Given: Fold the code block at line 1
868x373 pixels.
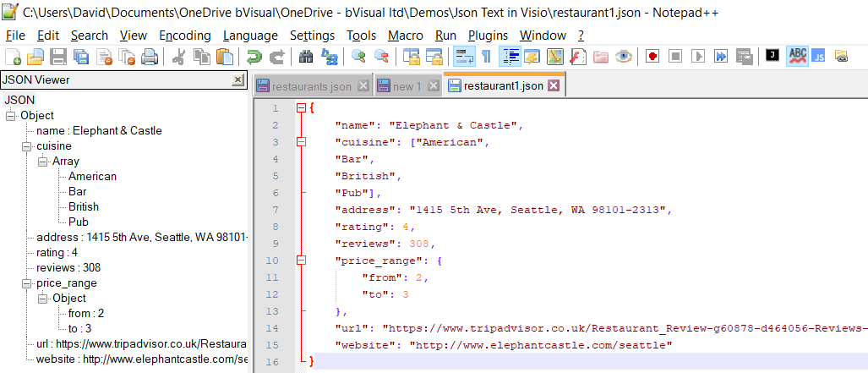Looking at the screenshot, I should [301, 108].
